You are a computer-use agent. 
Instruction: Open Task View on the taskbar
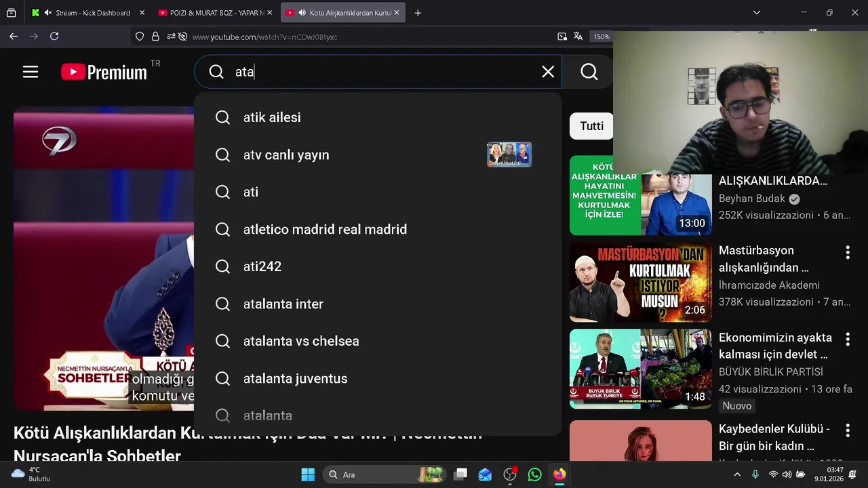tap(460, 474)
